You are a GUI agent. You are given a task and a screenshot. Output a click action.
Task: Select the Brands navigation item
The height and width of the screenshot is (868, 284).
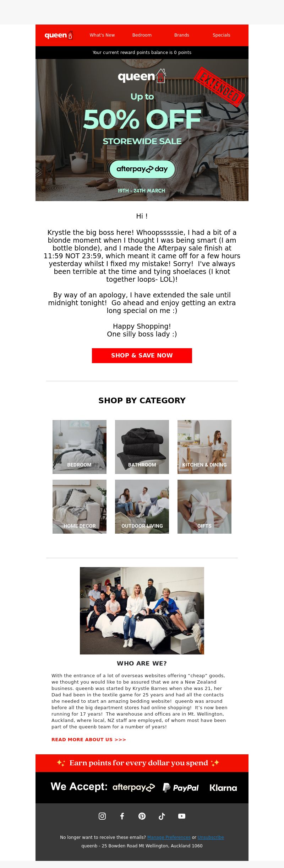182,35
